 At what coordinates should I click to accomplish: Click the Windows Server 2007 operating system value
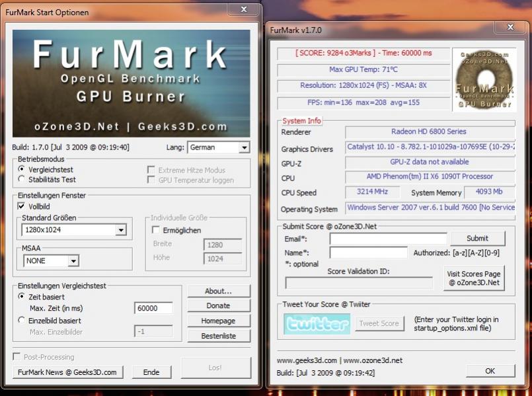(x=430, y=208)
